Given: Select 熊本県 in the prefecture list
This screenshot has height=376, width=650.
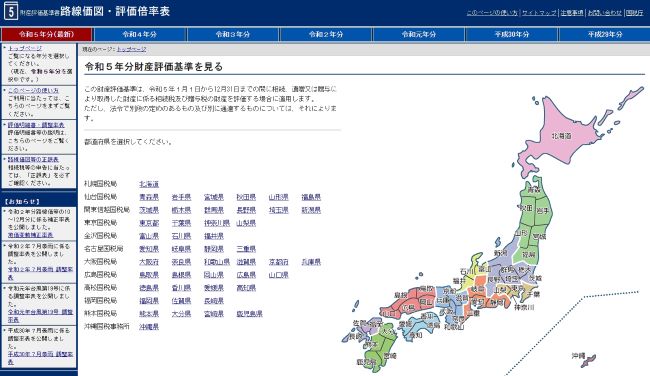Looking at the screenshot, I should pyautogui.click(x=149, y=314).
